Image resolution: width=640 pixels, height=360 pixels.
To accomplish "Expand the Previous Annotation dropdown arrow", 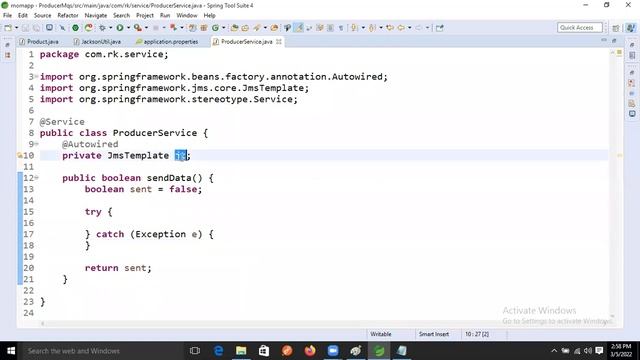I will tap(380, 28).
